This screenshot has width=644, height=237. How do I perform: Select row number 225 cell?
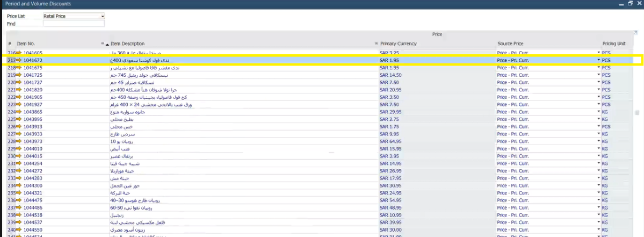pyautogui.click(x=11, y=119)
